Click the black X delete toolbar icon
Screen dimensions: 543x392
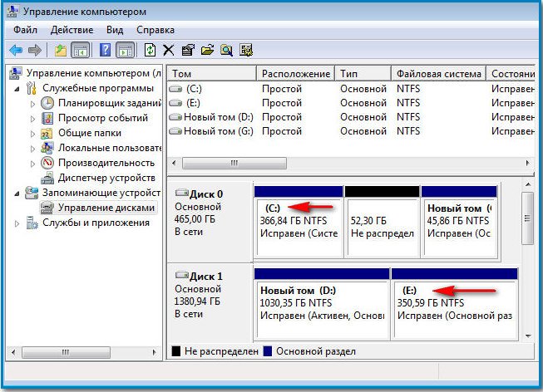(x=169, y=50)
